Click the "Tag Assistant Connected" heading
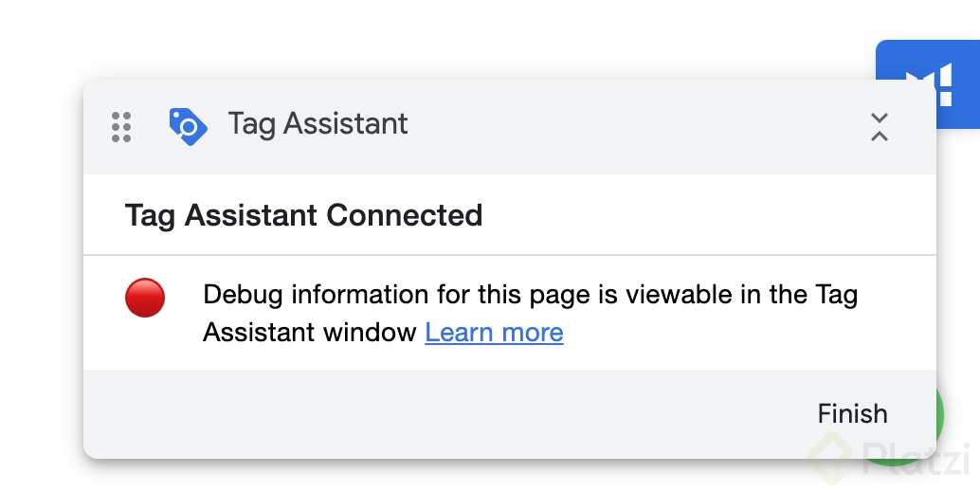980x491 pixels. (x=303, y=215)
